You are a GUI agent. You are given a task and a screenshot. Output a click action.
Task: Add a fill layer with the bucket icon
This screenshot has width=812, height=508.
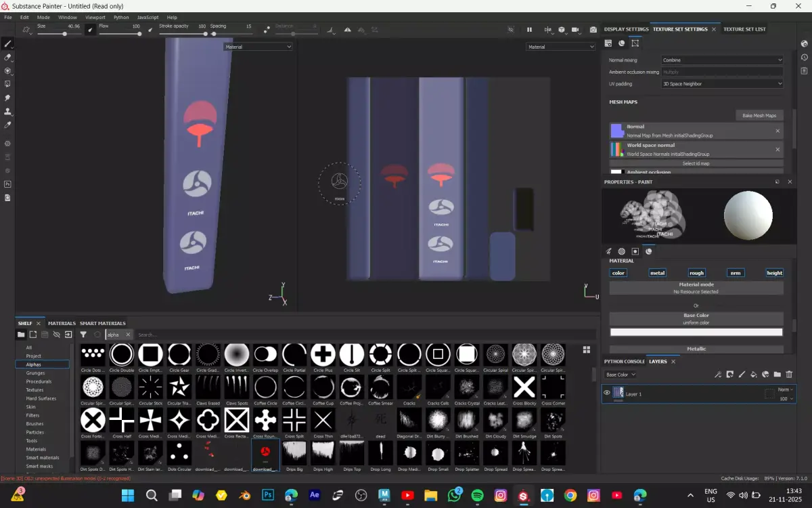pyautogui.click(x=753, y=375)
